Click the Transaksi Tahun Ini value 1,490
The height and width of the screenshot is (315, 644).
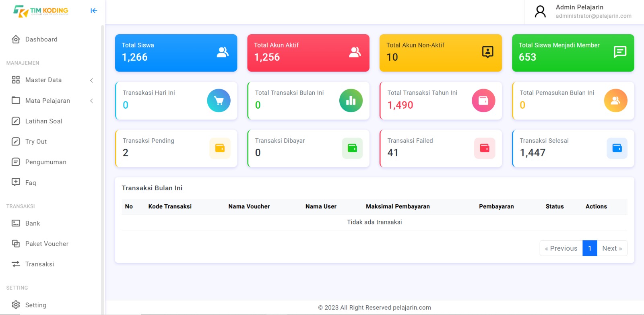coord(400,105)
